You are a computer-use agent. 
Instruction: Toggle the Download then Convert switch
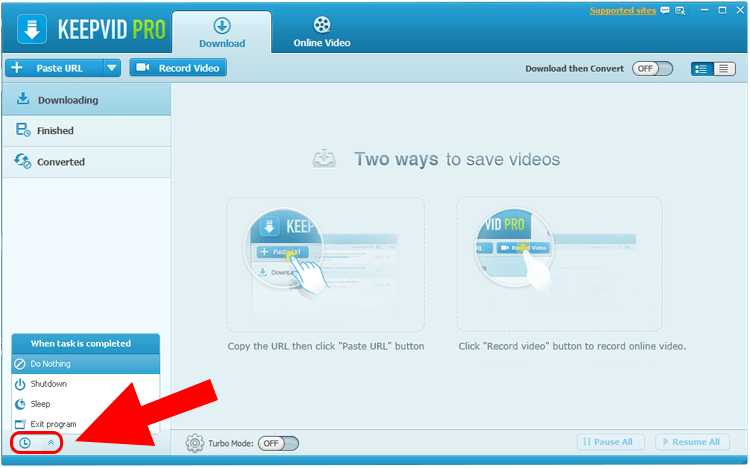(x=652, y=68)
